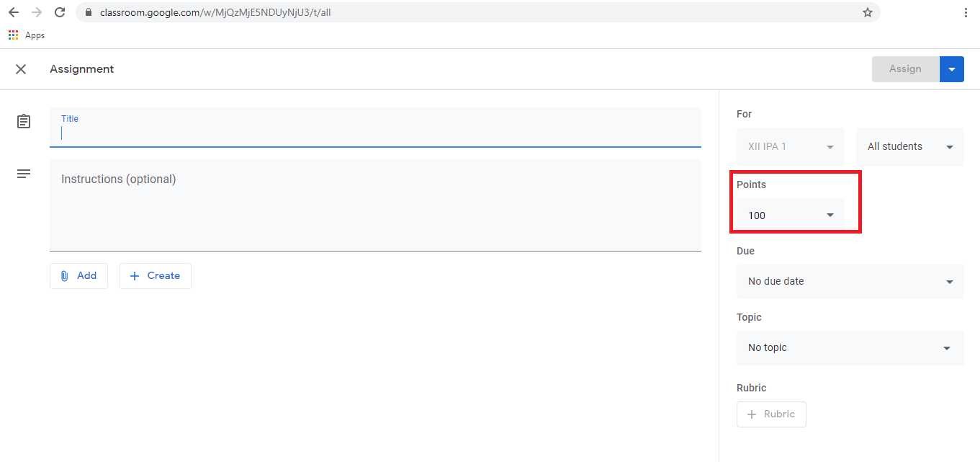The width and height of the screenshot is (980, 462).
Task: Open the Points dropdown showing 100
Action: tap(790, 216)
